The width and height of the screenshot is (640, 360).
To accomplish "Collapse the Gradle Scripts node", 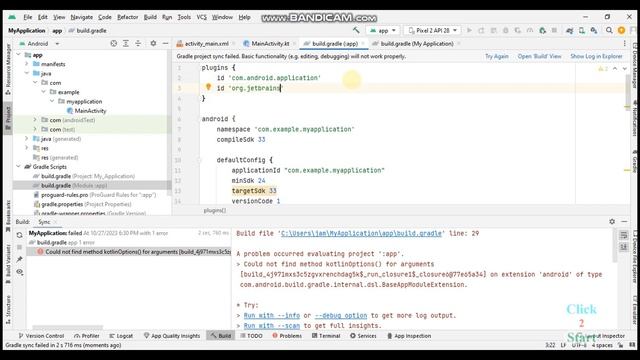I will 18,167.
